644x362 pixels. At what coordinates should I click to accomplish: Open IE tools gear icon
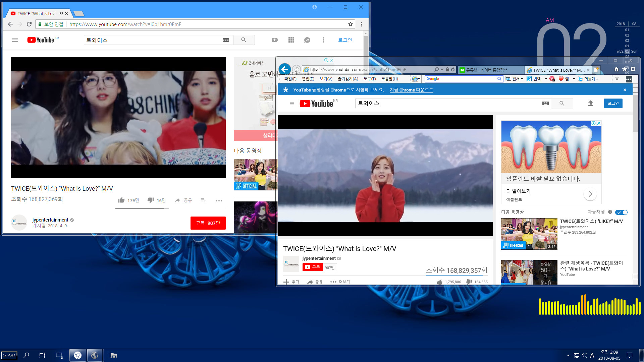tap(633, 69)
